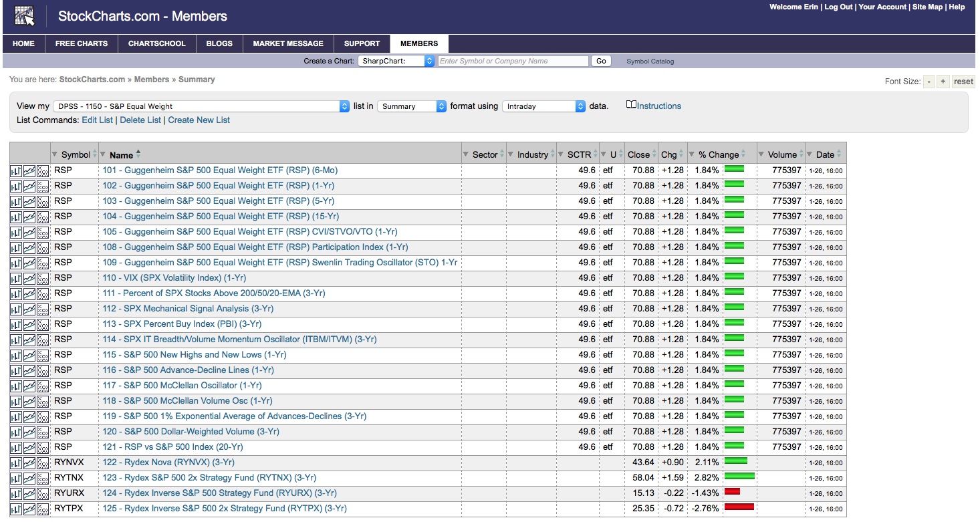Open the DPSS S&P Equal Weight list dropdown
The width and height of the screenshot is (980, 522).
coord(201,106)
